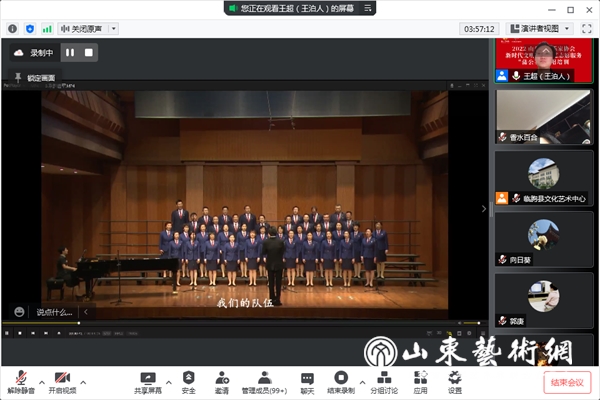Click 结束录制 to end recording

pyautogui.click(x=341, y=382)
